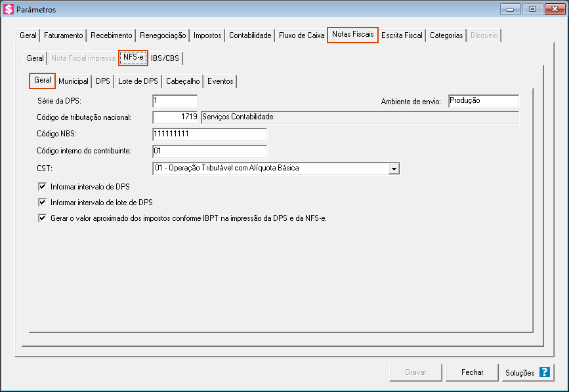Select the Municipal tab
Image resolution: width=569 pixels, height=392 pixels.
[x=74, y=81]
